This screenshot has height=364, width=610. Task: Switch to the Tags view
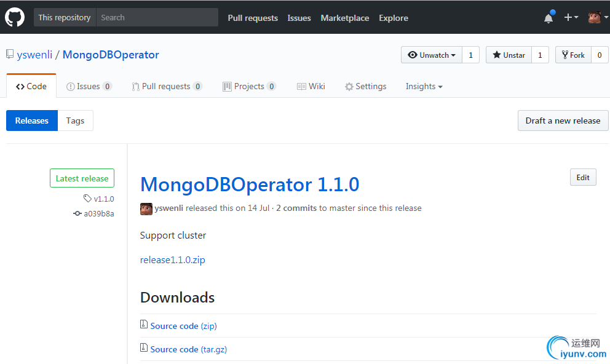pyautogui.click(x=75, y=121)
